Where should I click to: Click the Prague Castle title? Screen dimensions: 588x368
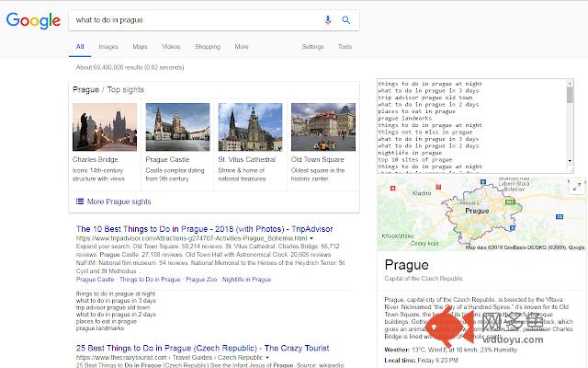(x=167, y=159)
